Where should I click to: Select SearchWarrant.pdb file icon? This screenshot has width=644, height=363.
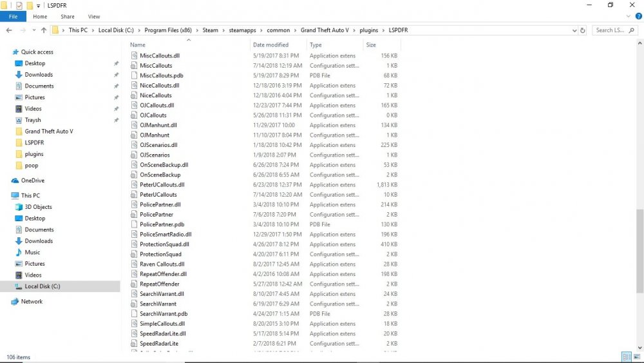pos(134,313)
